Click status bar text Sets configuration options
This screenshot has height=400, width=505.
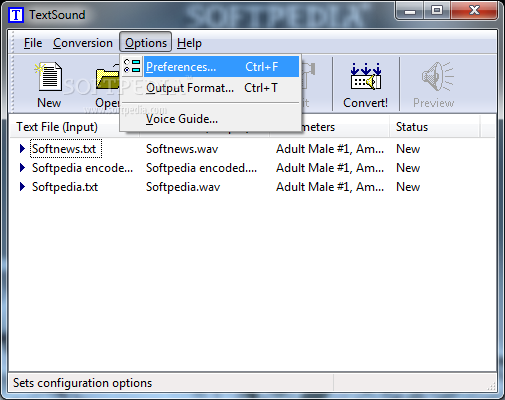coord(82,383)
